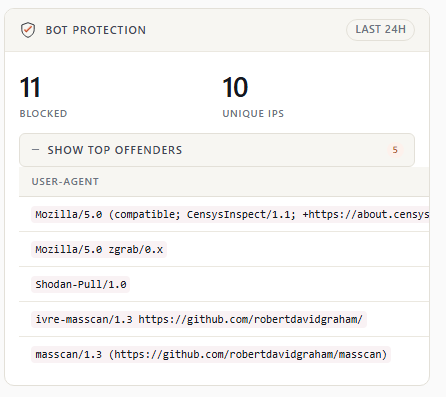Click the Bot Protection card title
Image resolution: width=446 pixels, height=397 pixels.
96,30
